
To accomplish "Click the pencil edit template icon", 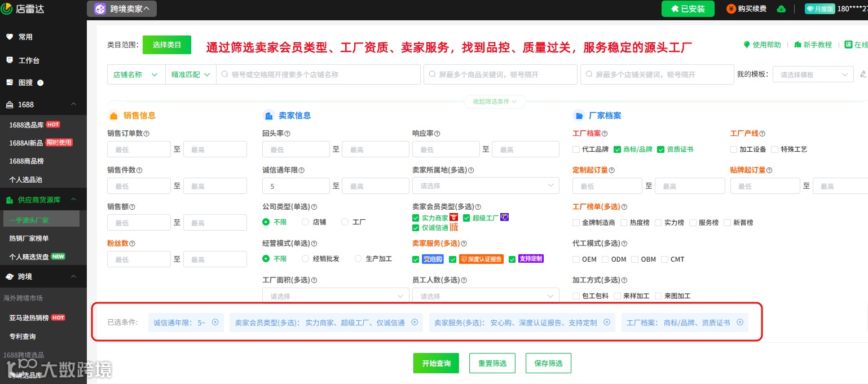I will click(x=863, y=74).
